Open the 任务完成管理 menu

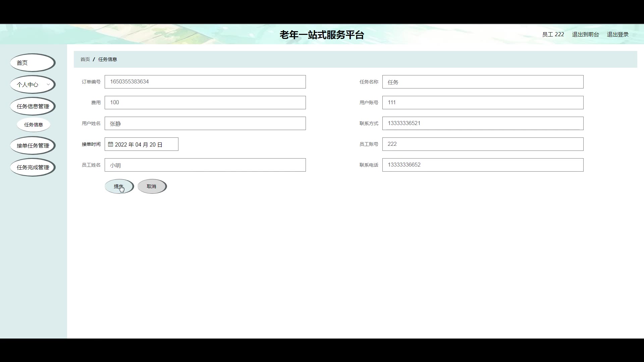point(33,167)
